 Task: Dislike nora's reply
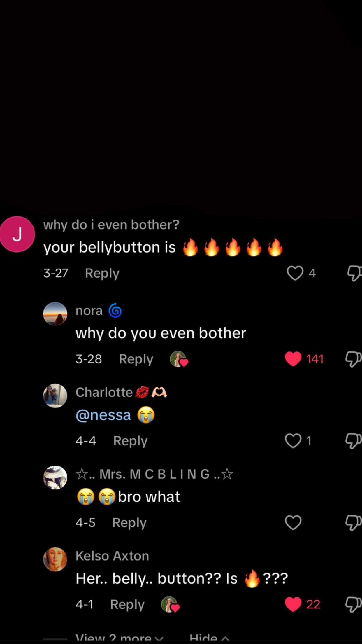point(353,359)
